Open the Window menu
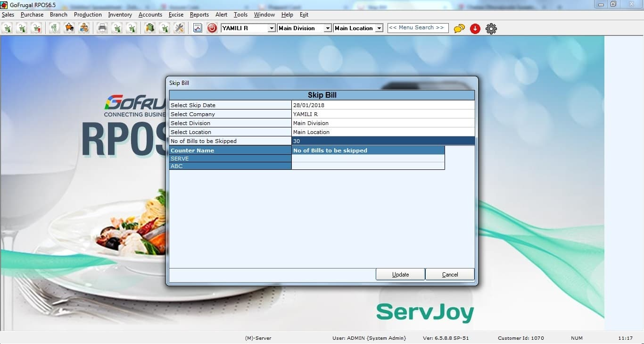Screen dimensions: 644x344 click(x=264, y=15)
